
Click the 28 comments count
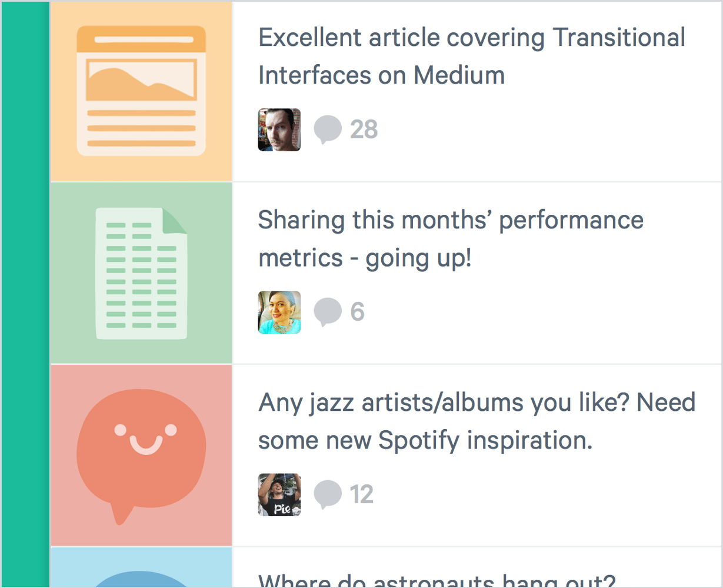pos(364,129)
